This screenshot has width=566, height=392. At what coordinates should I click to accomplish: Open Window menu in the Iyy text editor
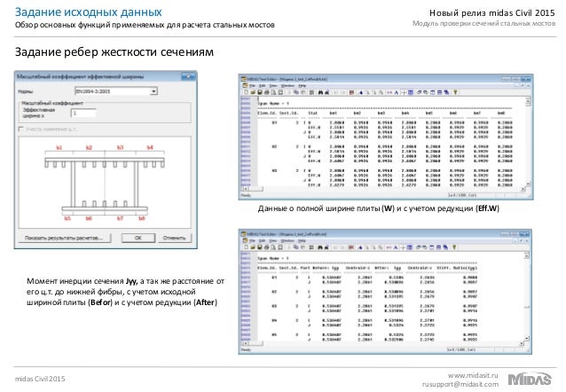[x=287, y=240]
